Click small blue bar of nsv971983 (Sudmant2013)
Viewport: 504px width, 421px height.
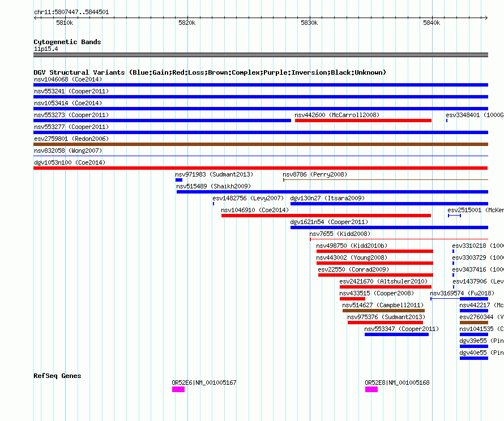click(x=179, y=180)
